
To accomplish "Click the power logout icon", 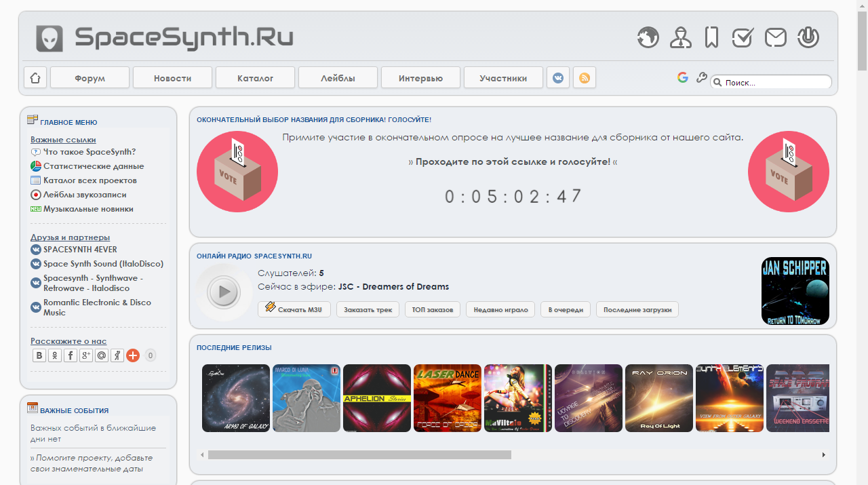I will coord(808,37).
